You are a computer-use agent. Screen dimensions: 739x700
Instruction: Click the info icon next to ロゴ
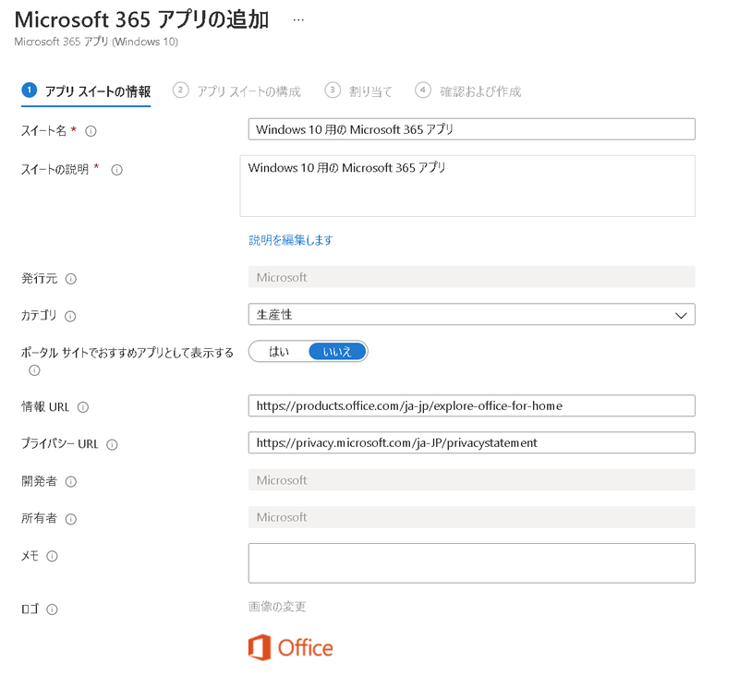52,609
